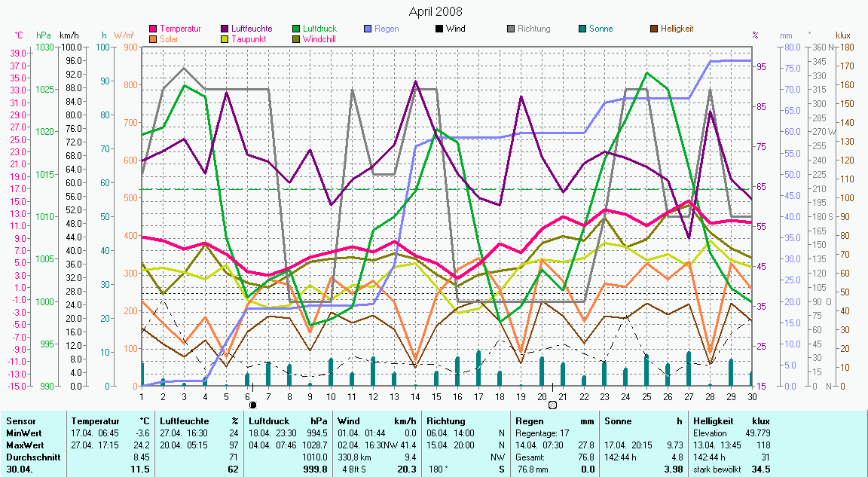Select the Windchill legend label

(x=319, y=38)
